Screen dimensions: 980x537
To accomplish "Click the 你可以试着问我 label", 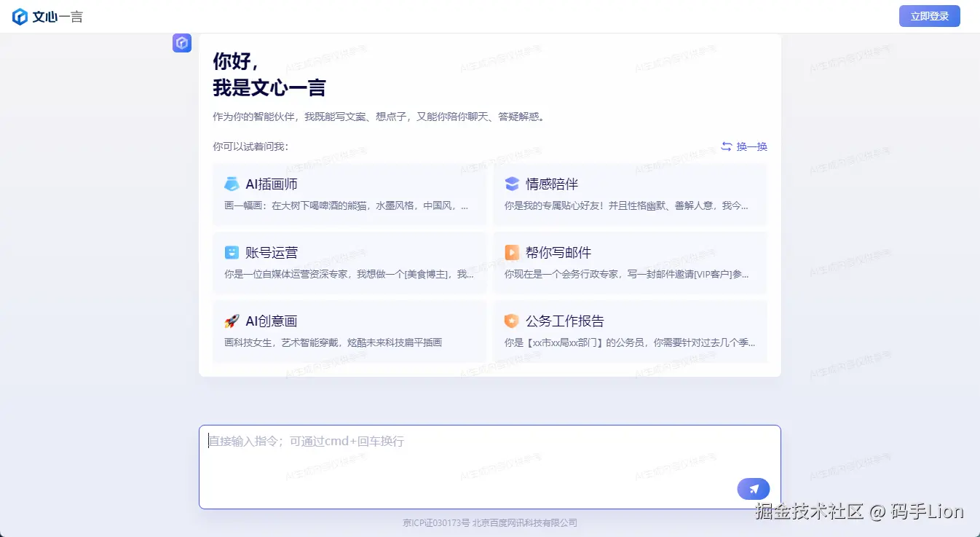I will coord(250,146).
